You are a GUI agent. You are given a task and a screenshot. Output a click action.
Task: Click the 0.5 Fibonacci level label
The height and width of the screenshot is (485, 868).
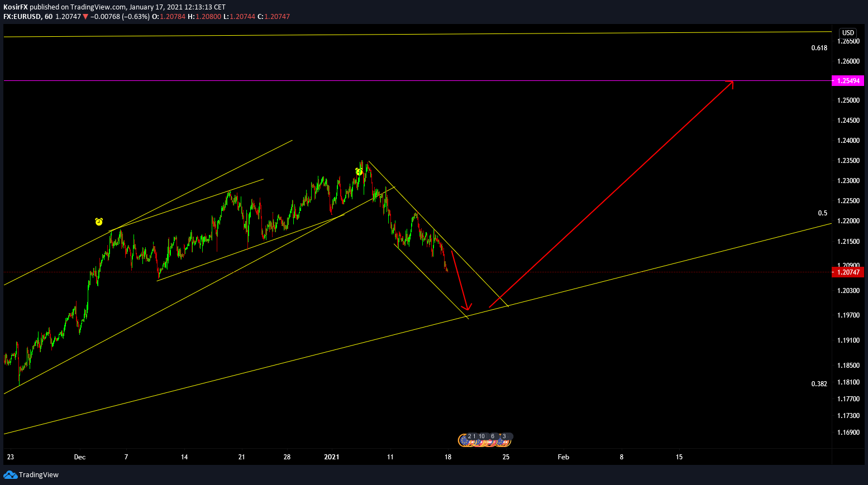[x=823, y=213]
